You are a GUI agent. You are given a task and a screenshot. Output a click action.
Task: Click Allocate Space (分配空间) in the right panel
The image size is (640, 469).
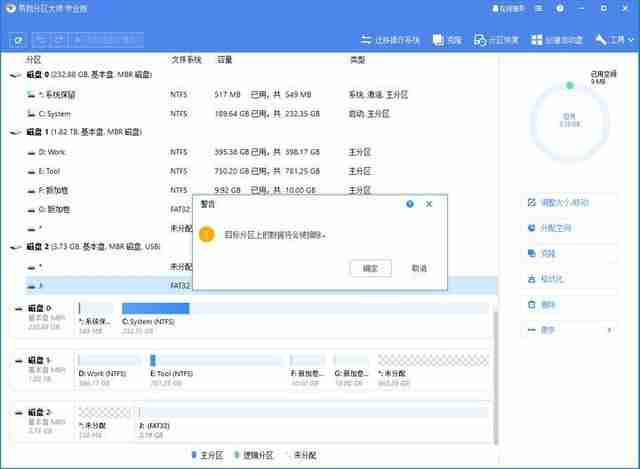[554, 228]
